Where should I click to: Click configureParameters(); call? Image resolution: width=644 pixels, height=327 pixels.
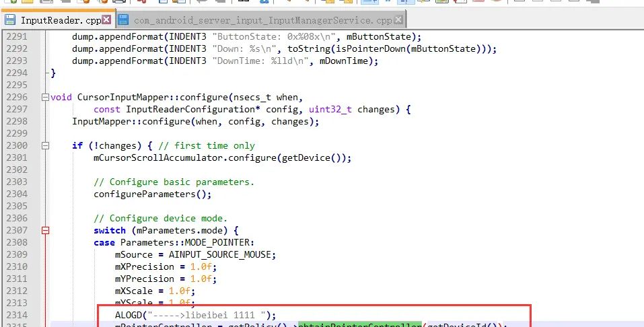click(x=152, y=194)
